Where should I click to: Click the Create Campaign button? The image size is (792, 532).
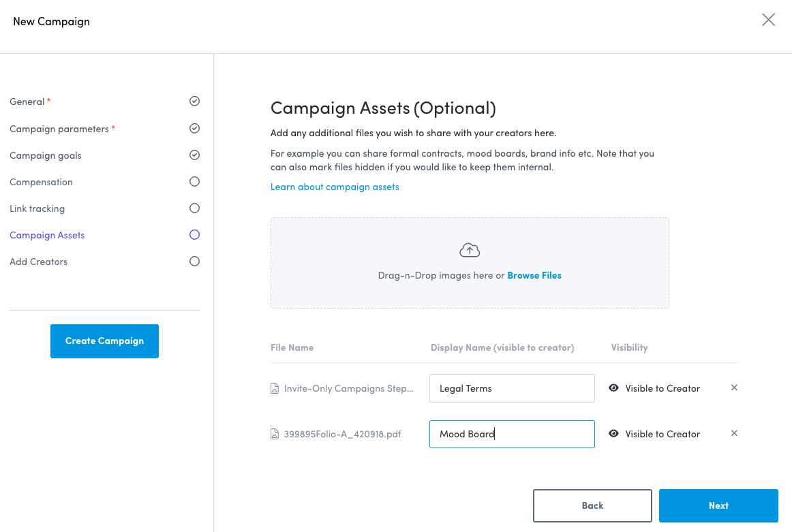(x=104, y=341)
